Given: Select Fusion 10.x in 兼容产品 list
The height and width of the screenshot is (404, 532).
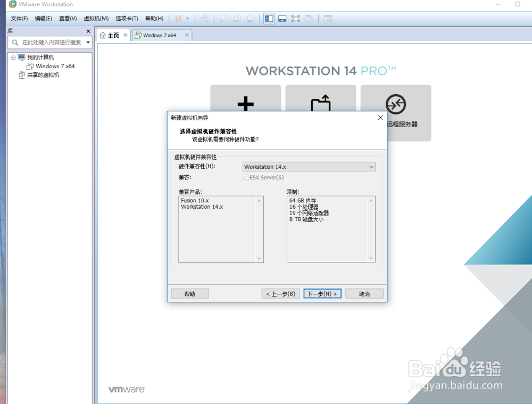Looking at the screenshot, I should (x=195, y=201).
